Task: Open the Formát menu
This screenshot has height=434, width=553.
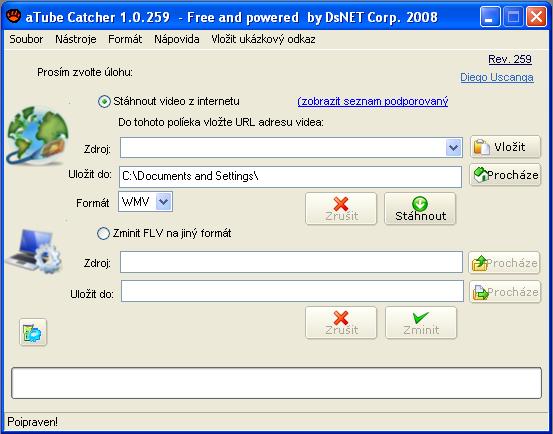Action: [x=125, y=39]
